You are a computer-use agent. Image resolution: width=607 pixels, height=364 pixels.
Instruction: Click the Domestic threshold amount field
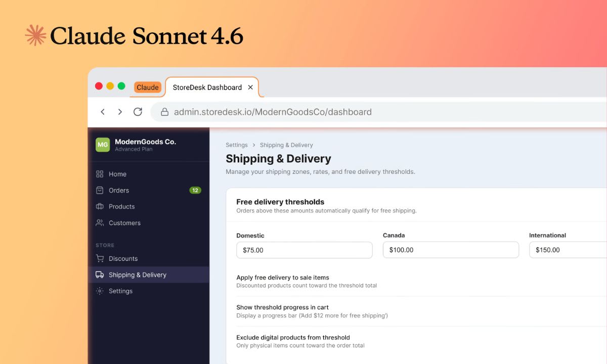[x=304, y=250]
